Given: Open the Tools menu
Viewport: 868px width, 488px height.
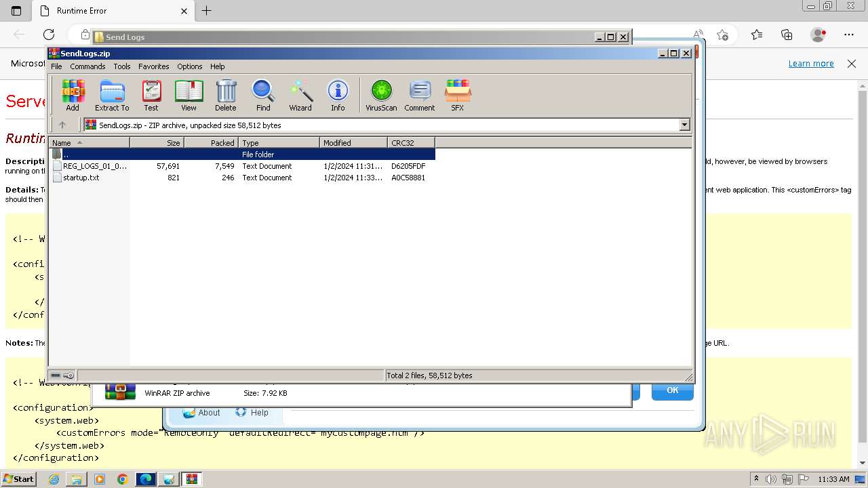Looking at the screenshot, I should (122, 66).
